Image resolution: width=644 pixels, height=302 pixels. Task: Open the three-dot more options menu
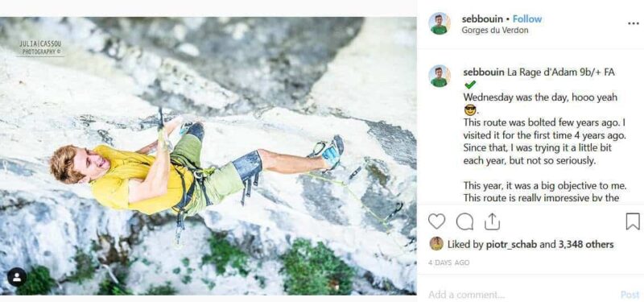point(634,23)
